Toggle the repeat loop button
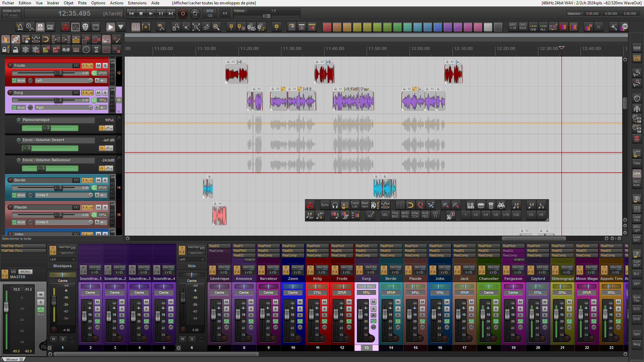Image resolution: width=644 pixels, height=362 pixels. click(195, 13)
